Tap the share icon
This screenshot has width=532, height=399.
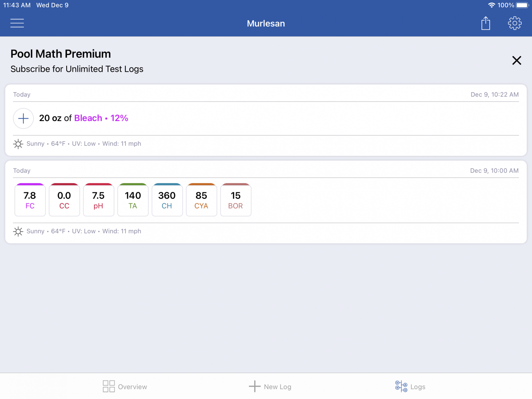pos(486,23)
